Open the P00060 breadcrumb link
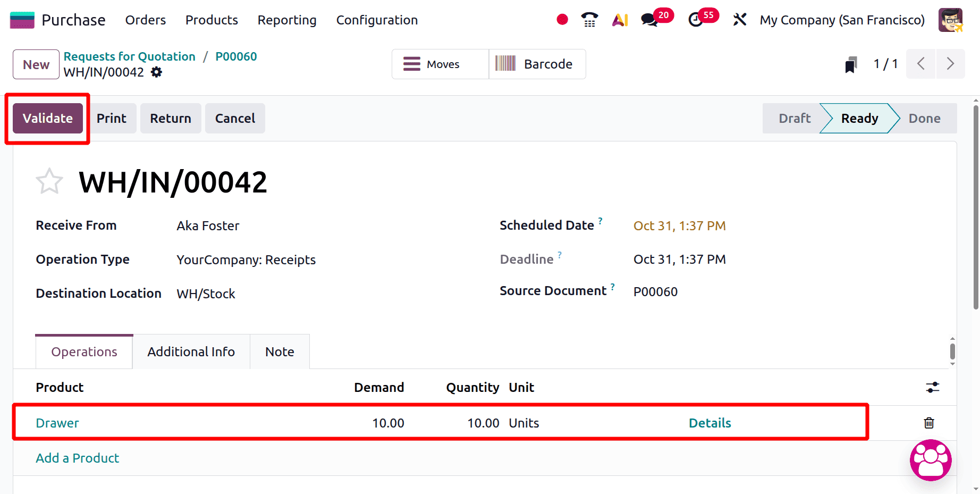The width and height of the screenshot is (980, 494). pos(236,56)
